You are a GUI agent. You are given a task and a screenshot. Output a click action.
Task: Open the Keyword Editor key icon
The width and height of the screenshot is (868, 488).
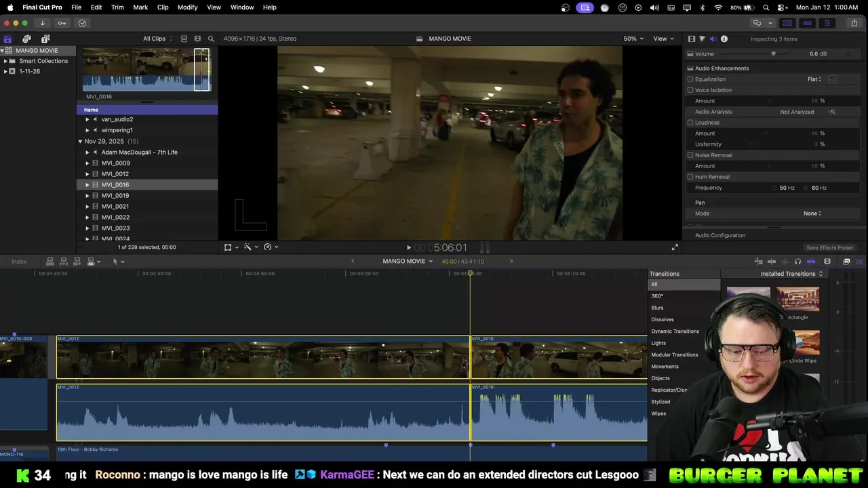(62, 23)
